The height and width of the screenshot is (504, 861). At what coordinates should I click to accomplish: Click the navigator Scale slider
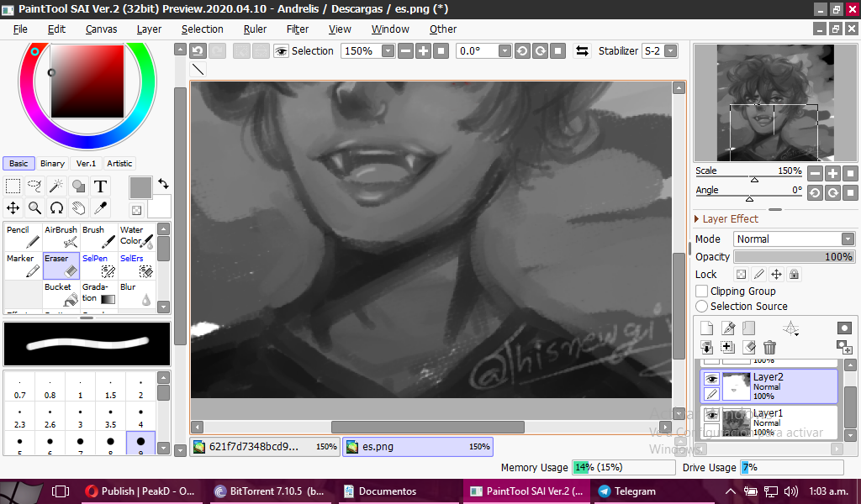coord(748,179)
